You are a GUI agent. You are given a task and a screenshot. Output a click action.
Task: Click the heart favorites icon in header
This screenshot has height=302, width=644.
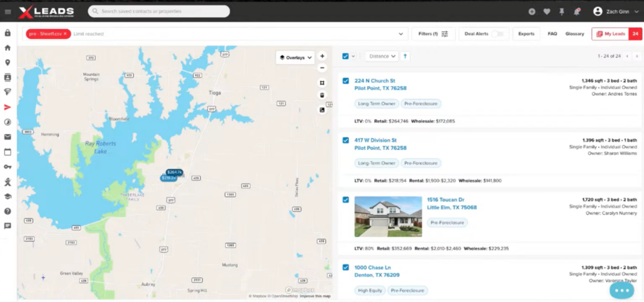coord(547,11)
